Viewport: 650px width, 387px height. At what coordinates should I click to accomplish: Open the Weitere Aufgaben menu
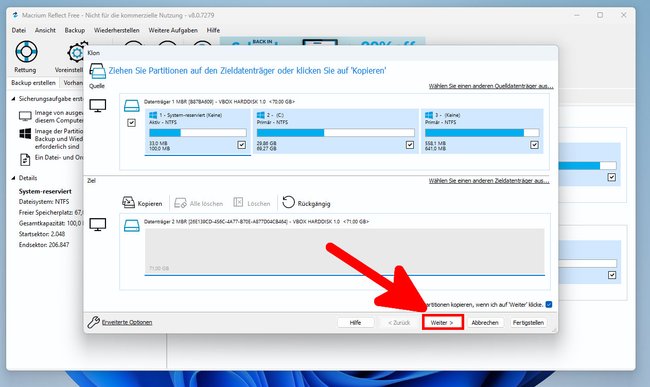(x=173, y=30)
